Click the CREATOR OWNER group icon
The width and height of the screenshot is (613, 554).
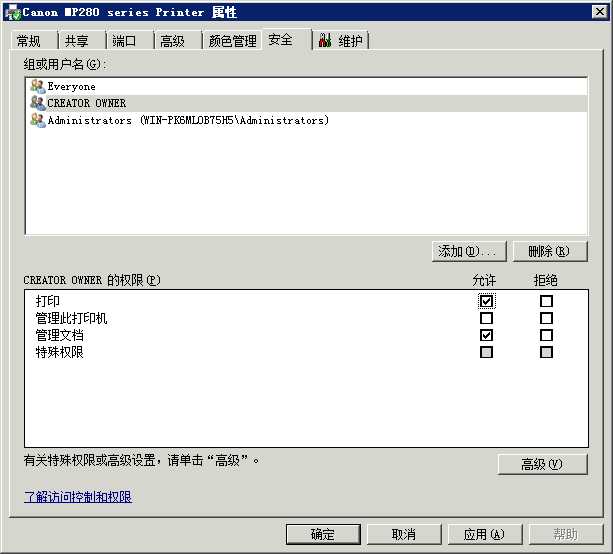[x=38, y=103]
